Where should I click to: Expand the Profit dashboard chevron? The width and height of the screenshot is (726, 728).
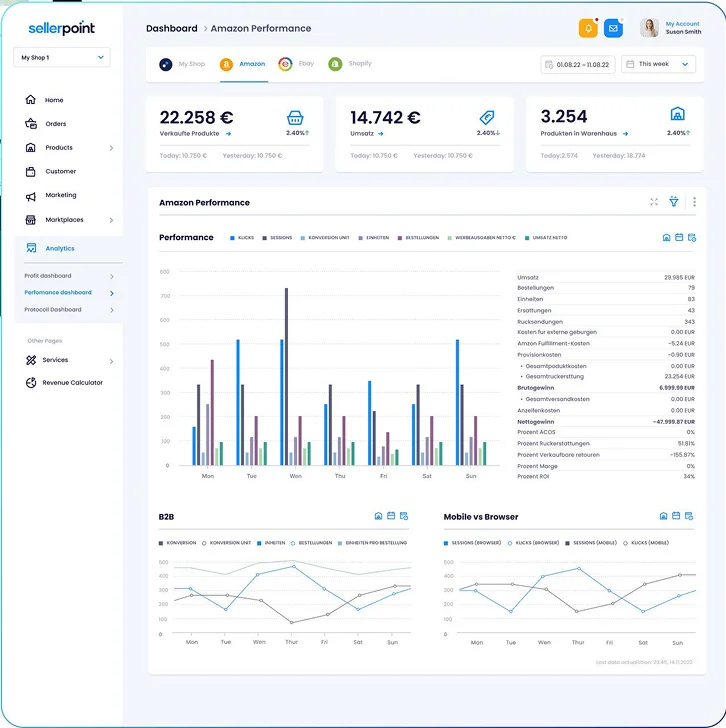pos(112,276)
